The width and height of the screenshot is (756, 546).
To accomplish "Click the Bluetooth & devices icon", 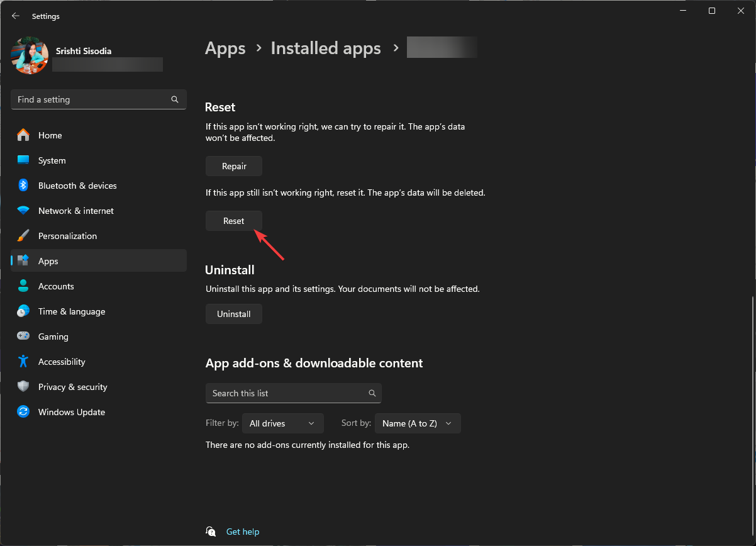I will pyautogui.click(x=23, y=186).
